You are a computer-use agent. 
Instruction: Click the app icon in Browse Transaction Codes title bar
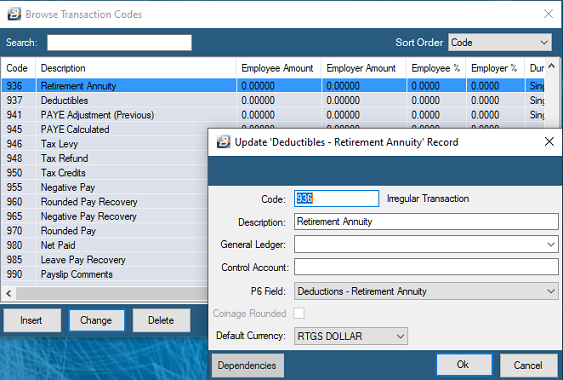pyautogui.click(x=14, y=14)
